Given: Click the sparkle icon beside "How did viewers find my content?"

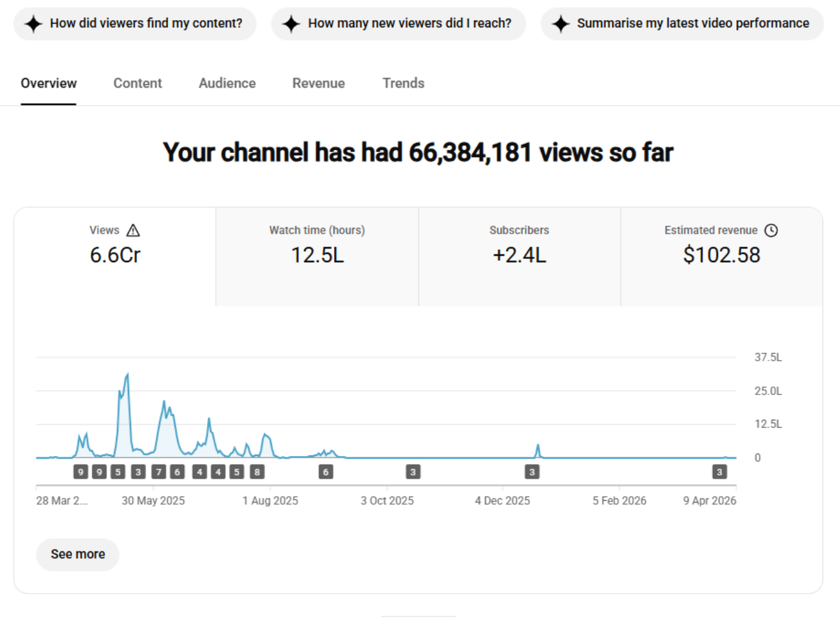Looking at the screenshot, I should tap(33, 24).
